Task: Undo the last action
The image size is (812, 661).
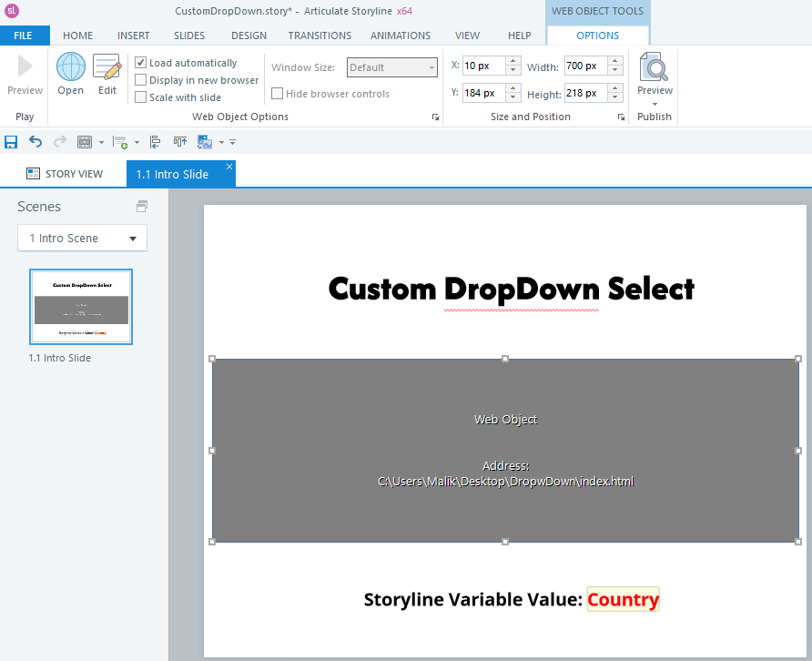Action: tap(36, 142)
